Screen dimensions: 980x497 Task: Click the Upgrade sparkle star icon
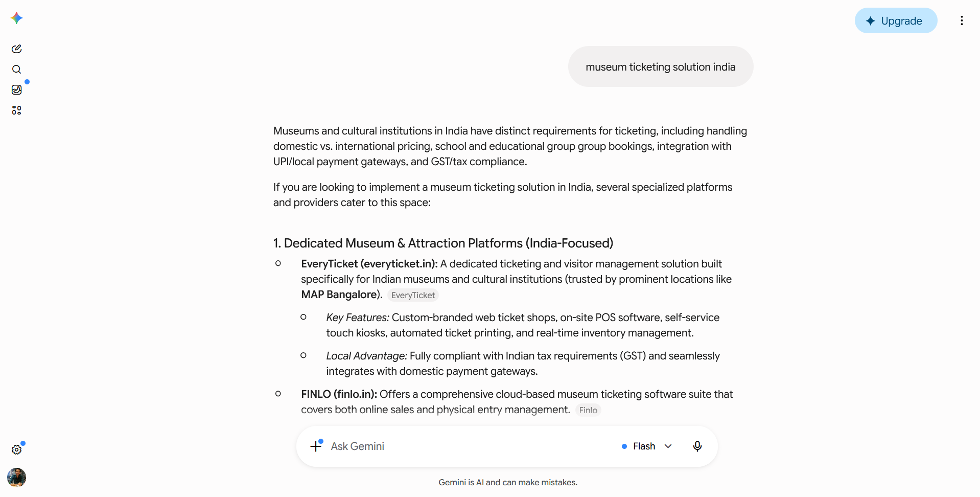coord(871,21)
